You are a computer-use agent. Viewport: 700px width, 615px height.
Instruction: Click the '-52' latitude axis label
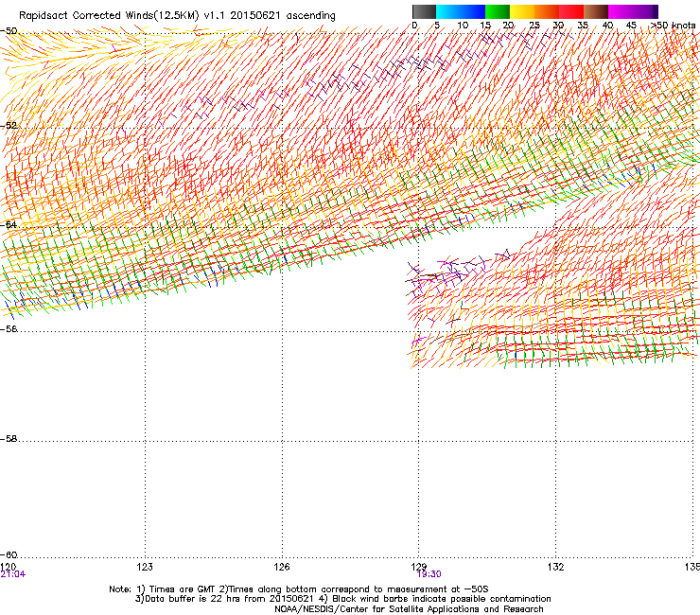coord(9,126)
